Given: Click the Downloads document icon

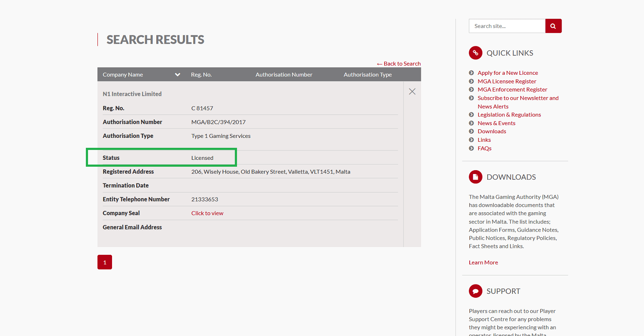Looking at the screenshot, I should pos(475,177).
